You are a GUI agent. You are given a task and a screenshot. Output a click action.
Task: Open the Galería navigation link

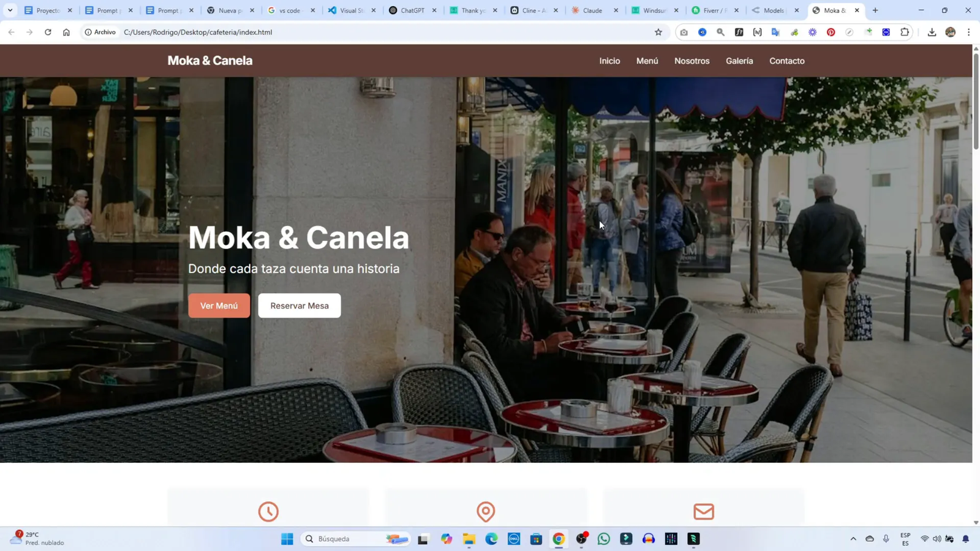(739, 61)
